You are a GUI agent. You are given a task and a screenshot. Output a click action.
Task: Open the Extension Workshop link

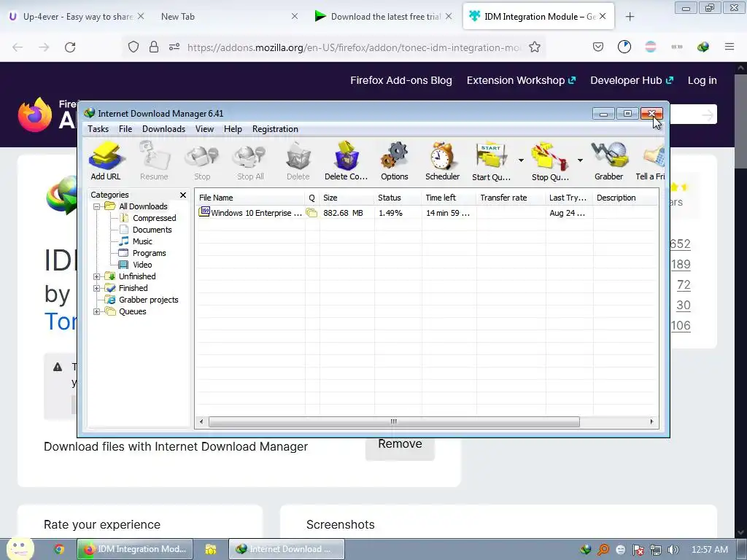521,80
